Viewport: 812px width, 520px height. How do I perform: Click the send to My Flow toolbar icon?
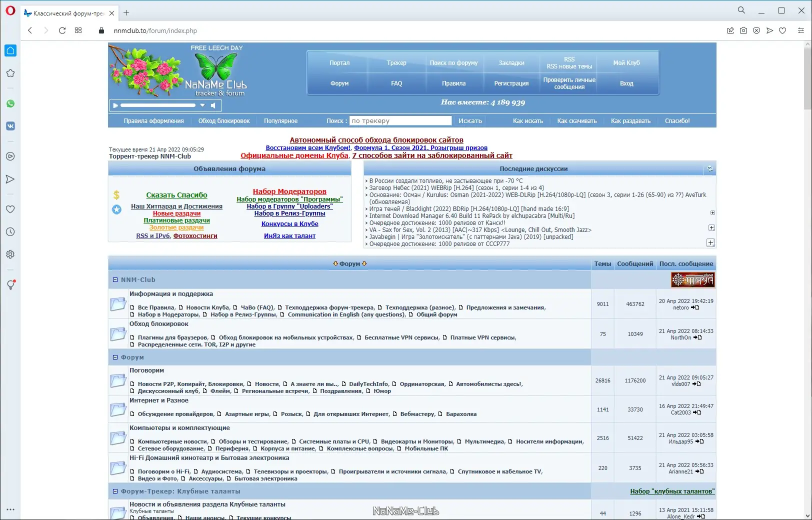point(769,30)
